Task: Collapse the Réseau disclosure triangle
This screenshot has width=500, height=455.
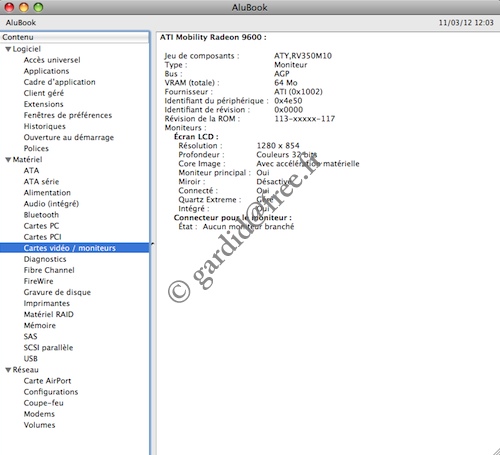Action: click(x=8, y=370)
